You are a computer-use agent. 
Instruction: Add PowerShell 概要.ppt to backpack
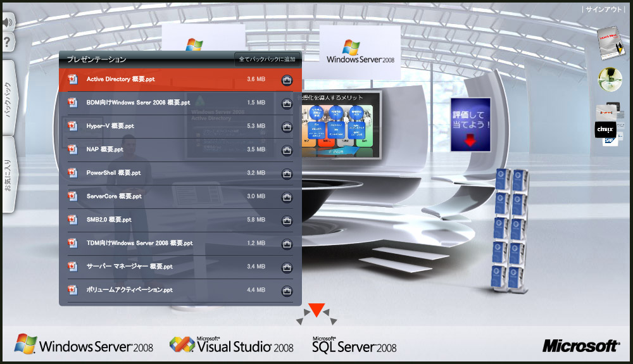coord(287,173)
